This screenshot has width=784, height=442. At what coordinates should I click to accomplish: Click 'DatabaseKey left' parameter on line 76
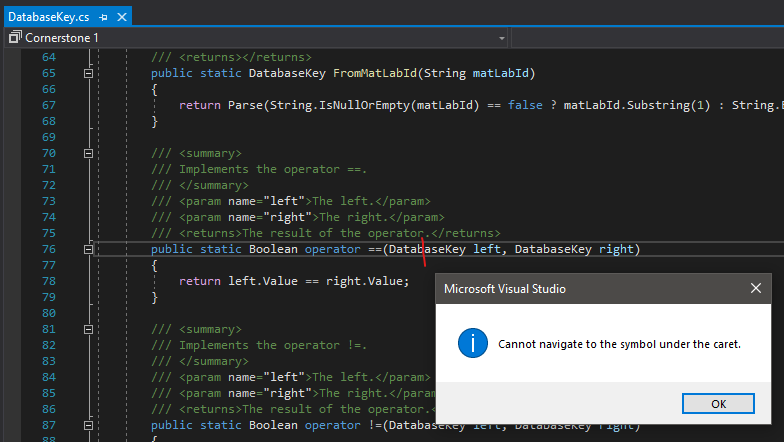point(444,250)
